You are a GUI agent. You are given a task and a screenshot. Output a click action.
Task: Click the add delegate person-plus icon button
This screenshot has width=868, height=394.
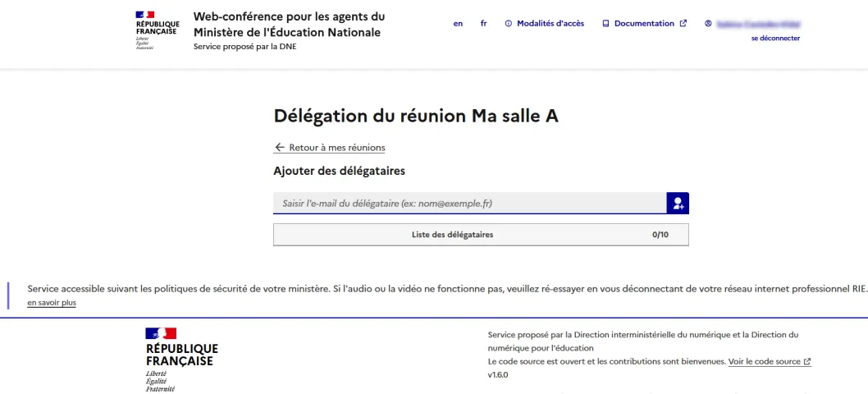(x=678, y=204)
